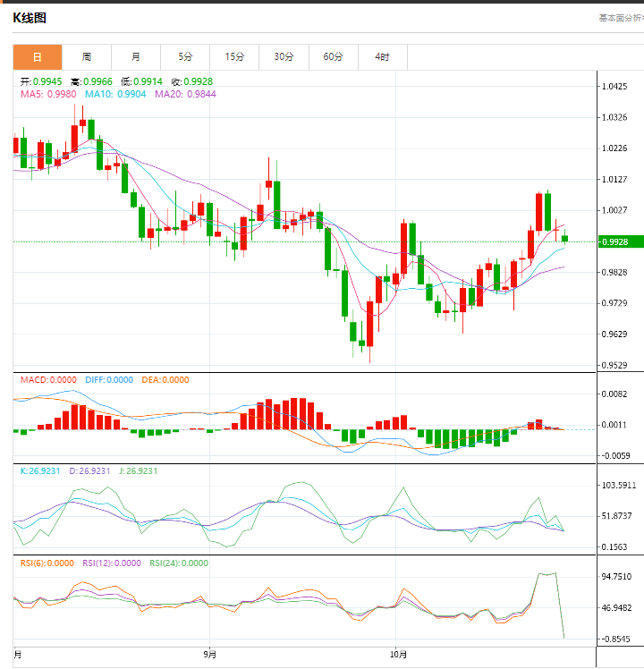The width and height of the screenshot is (644, 669).
Task: Select the 日 daily chart tab
Action: [x=38, y=56]
